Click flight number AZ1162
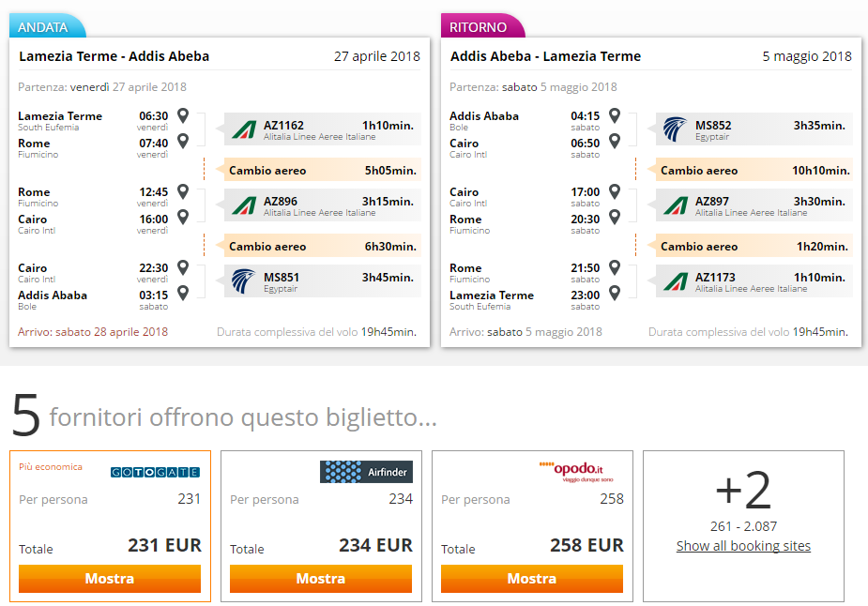Viewport: 868px width, 606px height. 283,126
